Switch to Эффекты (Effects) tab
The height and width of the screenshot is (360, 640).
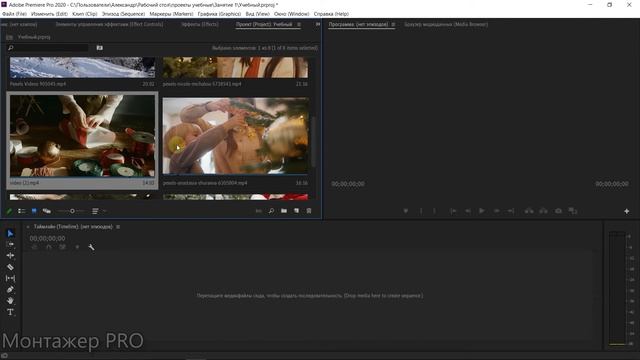200,24
